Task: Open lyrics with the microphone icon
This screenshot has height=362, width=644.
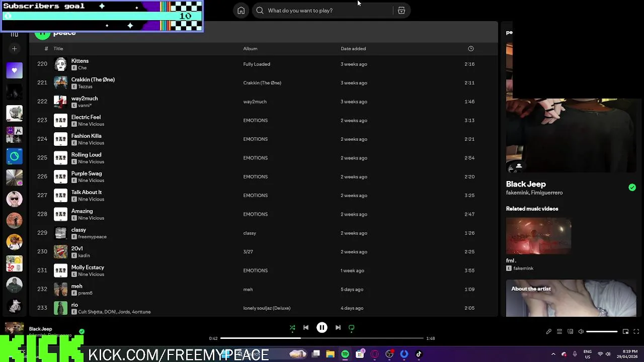Action: coord(549,332)
